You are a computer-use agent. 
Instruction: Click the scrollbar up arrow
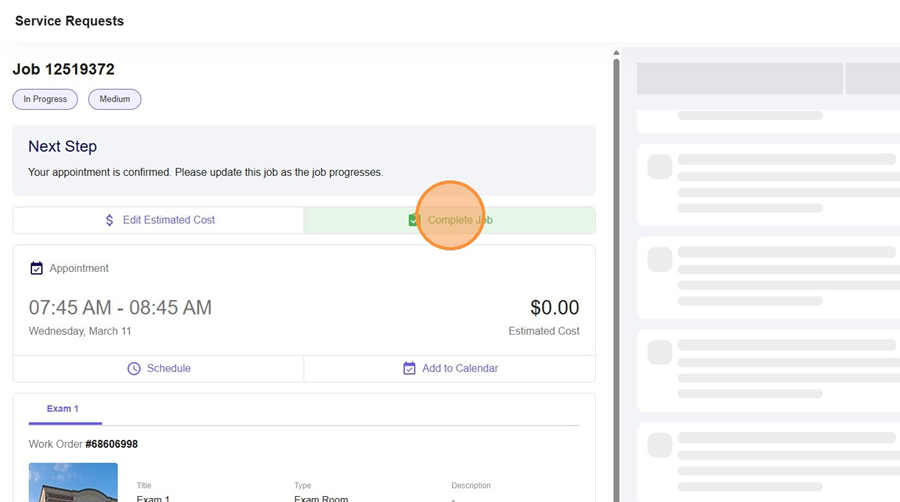coord(616,53)
